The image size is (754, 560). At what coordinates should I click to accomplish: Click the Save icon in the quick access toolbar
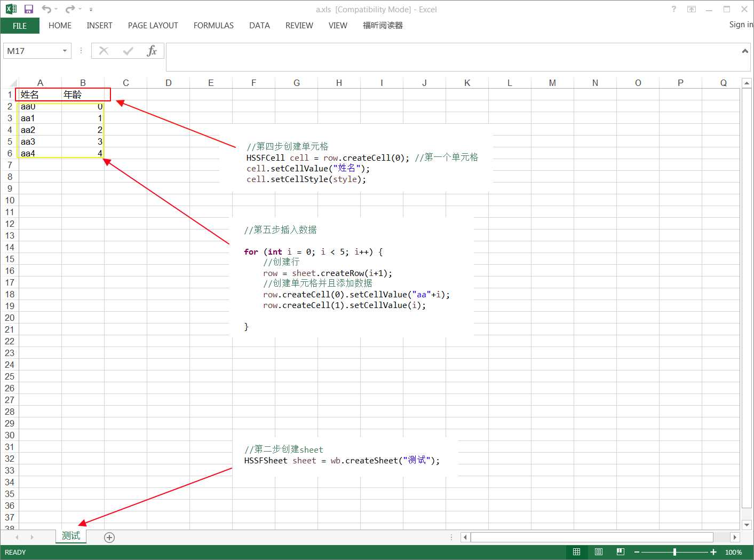pos(29,9)
